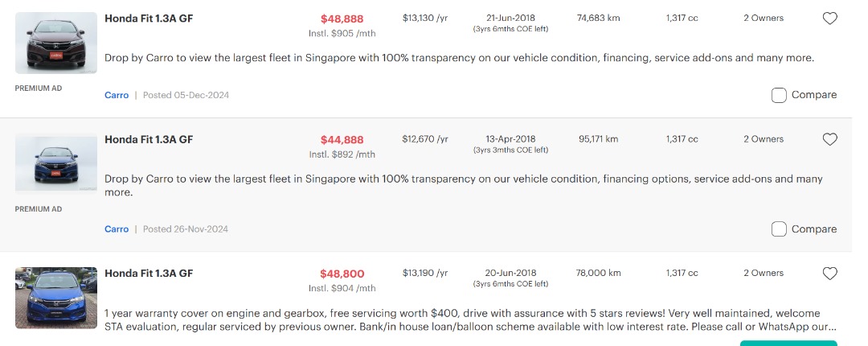Click Carro dealer link on second listing
The width and height of the screenshot is (868, 346).
(117, 229)
